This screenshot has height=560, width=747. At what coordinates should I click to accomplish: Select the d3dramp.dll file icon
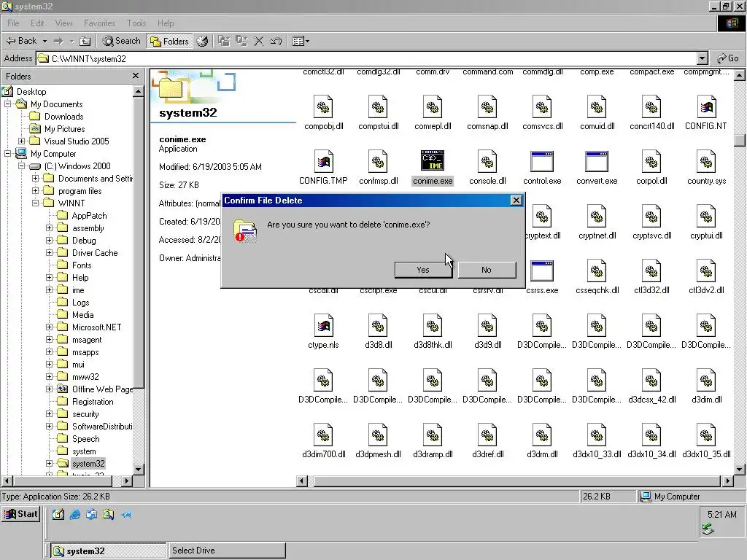pyautogui.click(x=433, y=435)
